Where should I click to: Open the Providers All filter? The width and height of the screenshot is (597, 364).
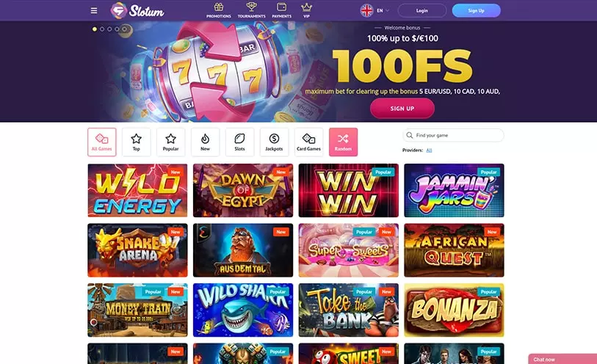click(x=429, y=150)
